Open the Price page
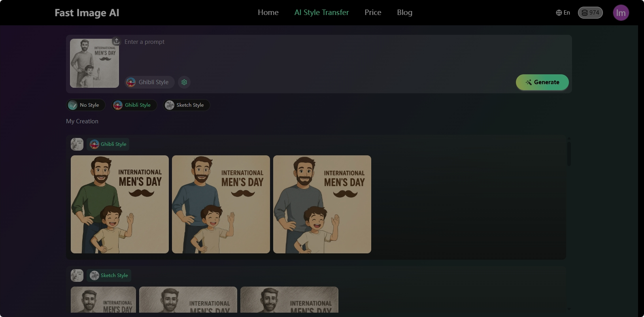This screenshot has height=317, width=644. point(373,13)
